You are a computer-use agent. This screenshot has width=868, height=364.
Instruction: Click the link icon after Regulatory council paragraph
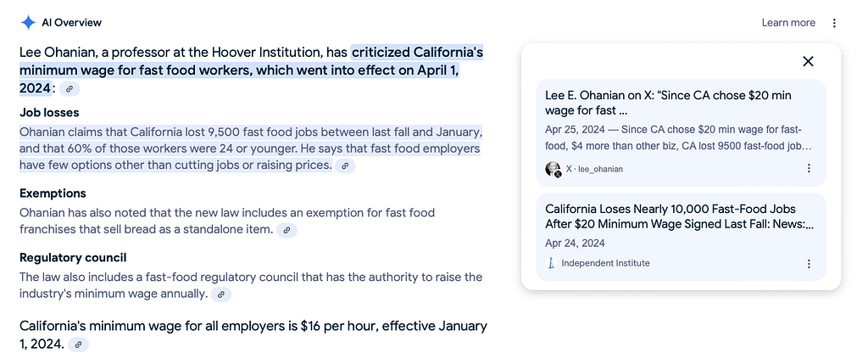[221, 294]
